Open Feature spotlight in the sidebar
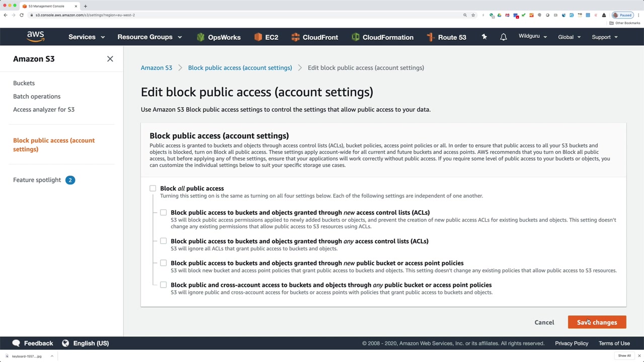The width and height of the screenshot is (644, 362). 37,180
